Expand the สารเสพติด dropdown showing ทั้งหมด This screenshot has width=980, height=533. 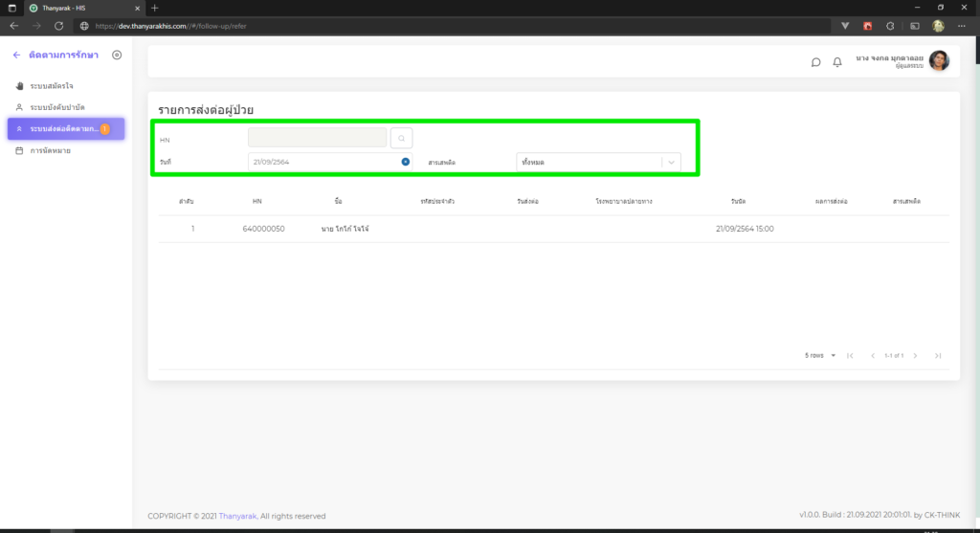[x=598, y=163]
